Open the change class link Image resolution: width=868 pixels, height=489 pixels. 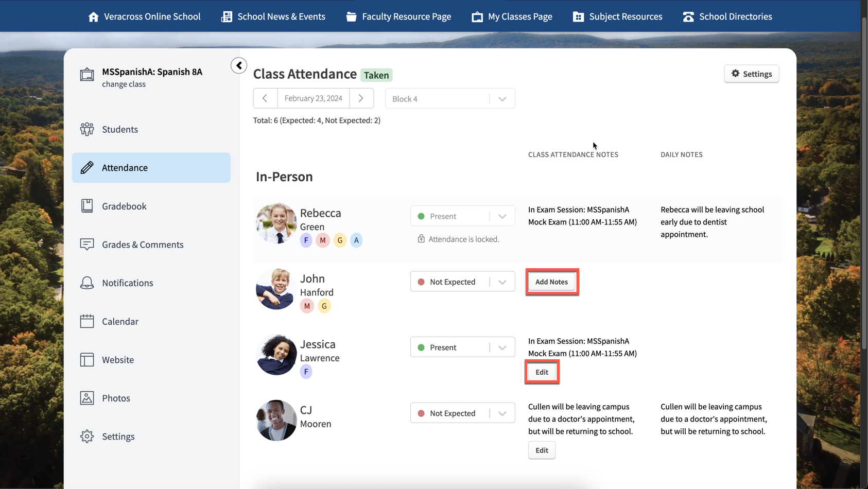tap(124, 84)
